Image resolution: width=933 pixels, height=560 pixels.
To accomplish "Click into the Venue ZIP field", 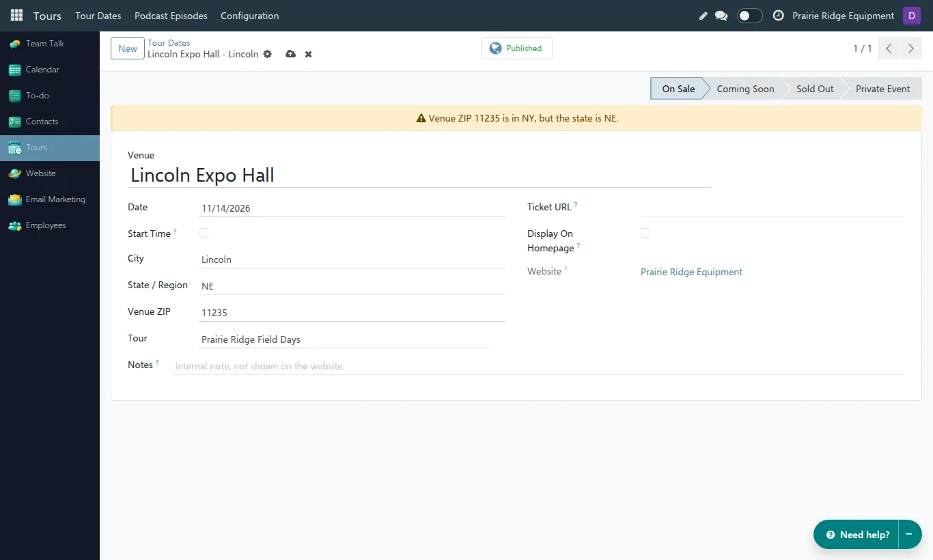I will point(352,313).
